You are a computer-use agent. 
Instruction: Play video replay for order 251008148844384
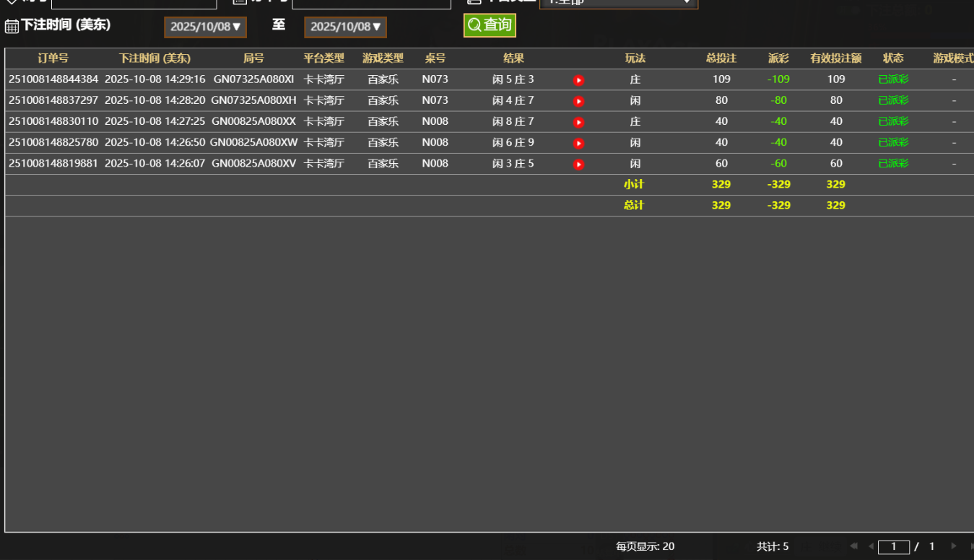tap(578, 80)
